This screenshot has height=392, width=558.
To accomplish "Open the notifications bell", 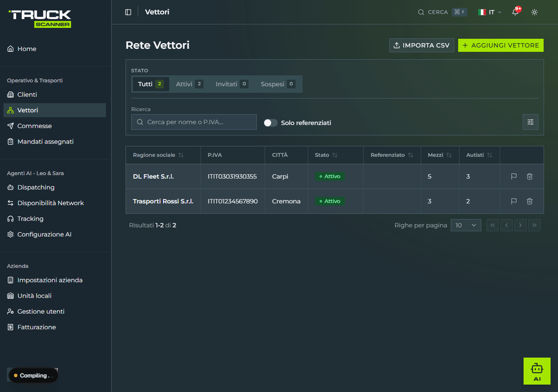I will tap(515, 12).
